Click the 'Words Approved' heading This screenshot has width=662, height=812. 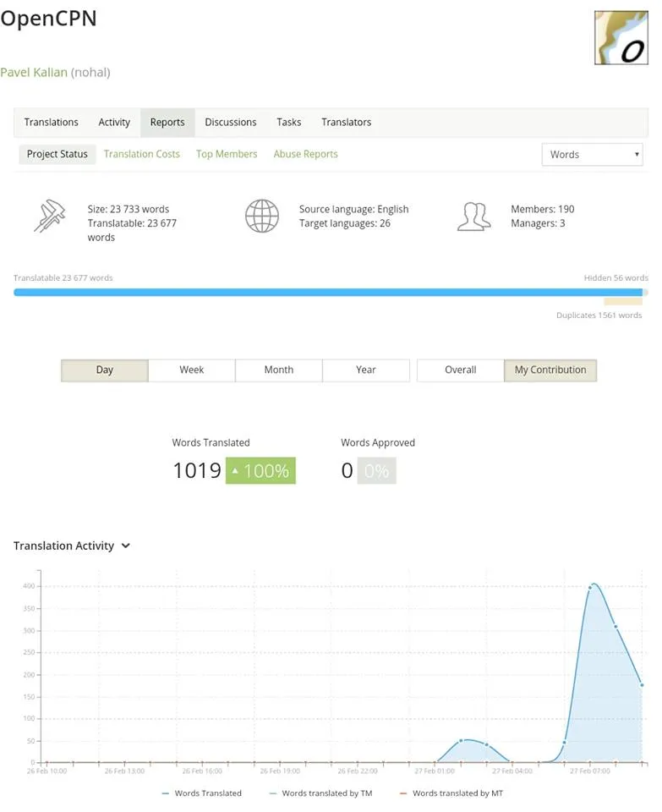(x=378, y=442)
